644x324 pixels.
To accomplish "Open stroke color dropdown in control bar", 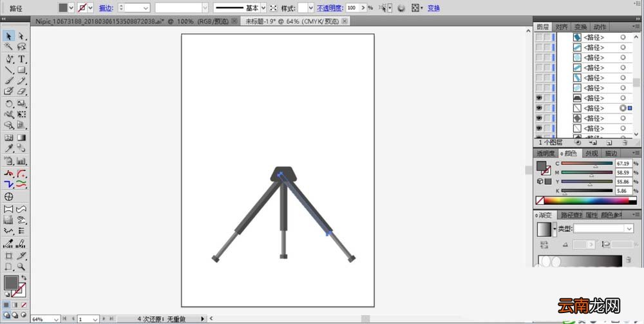I will pyautogui.click(x=90, y=8).
